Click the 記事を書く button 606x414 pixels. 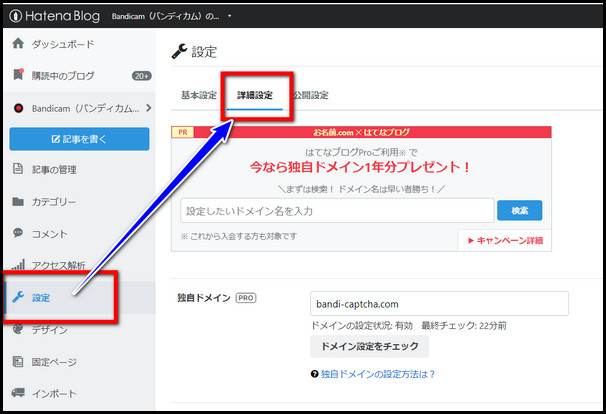(x=79, y=139)
